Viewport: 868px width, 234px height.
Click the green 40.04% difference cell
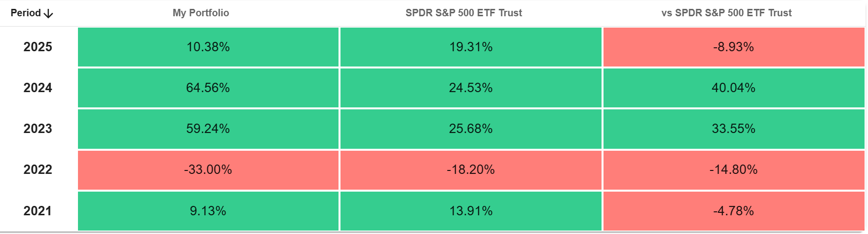click(733, 88)
